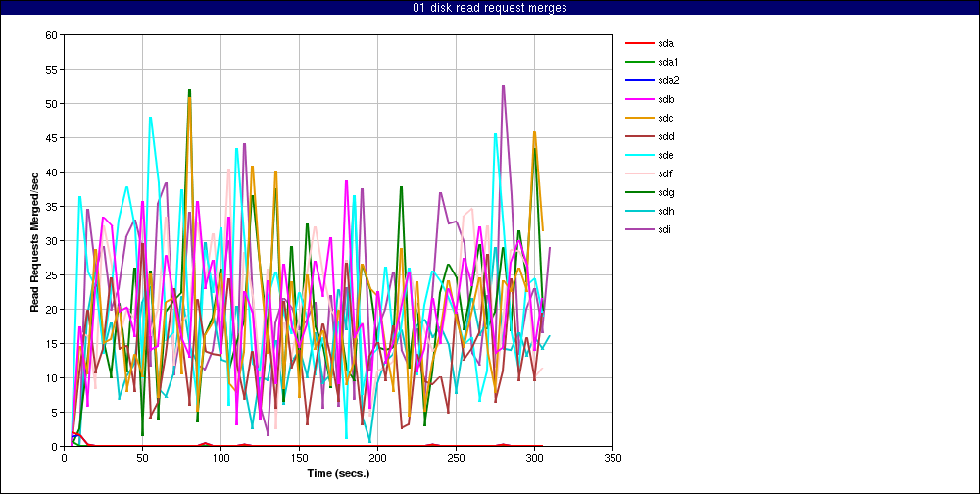Select the sdb legend label
This screenshot has height=494, width=980.
point(666,99)
